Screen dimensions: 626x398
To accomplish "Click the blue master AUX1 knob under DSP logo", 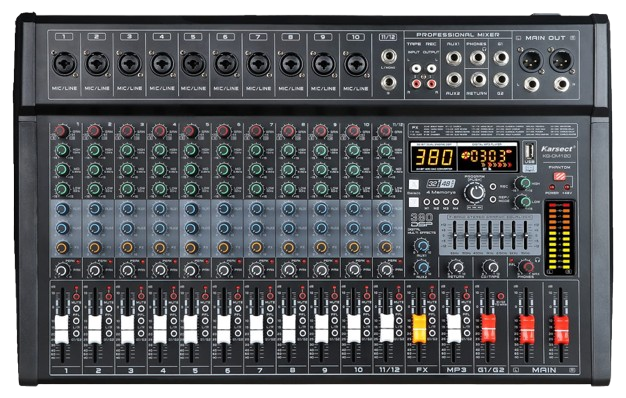I will pyautogui.click(x=421, y=246).
